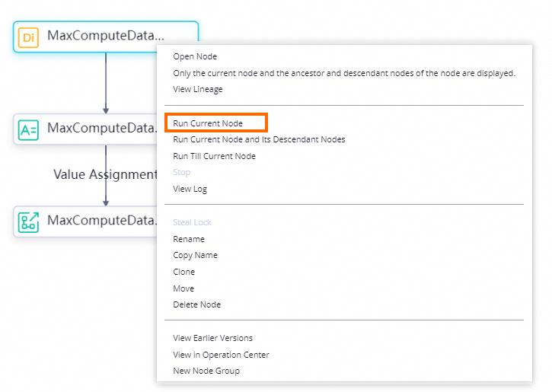Click the Value Assignment edge label
552x392 pixels.
[x=105, y=174]
